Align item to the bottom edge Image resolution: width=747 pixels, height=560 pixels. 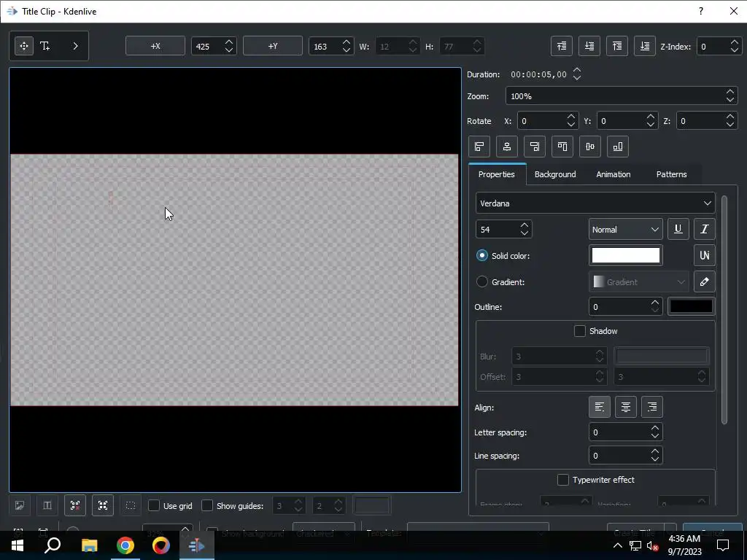(x=617, y=147)
